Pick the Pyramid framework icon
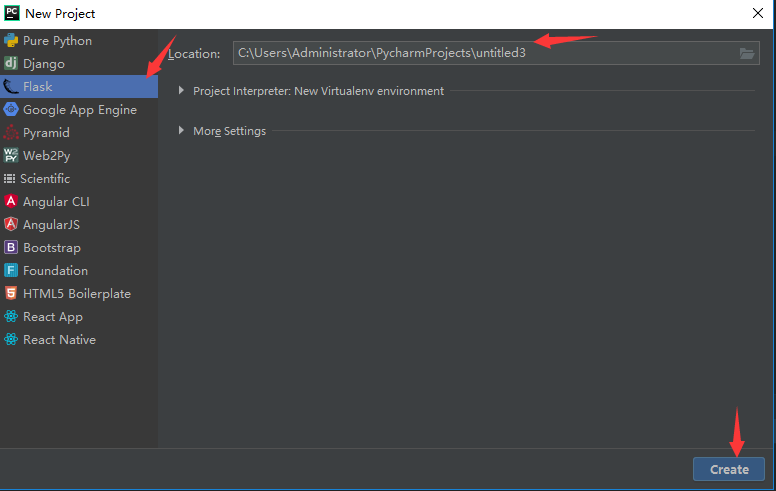Viewport: 776px width, 491px height. [x=11, y=132]
